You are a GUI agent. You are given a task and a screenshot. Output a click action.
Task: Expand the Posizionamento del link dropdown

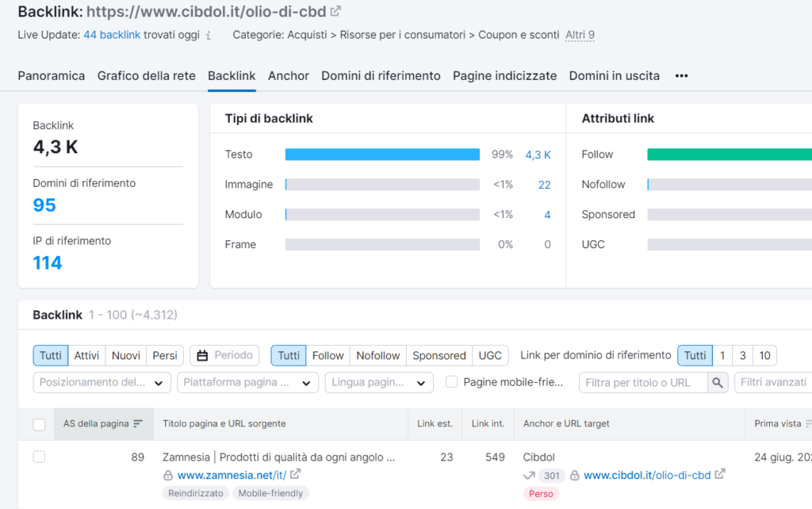(x=102, y=383)
